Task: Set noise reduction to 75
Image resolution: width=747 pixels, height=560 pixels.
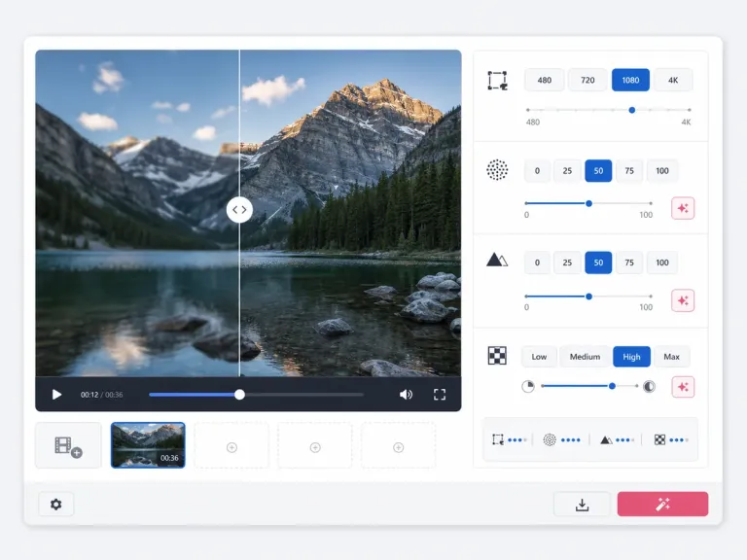Action: [629, 170]
